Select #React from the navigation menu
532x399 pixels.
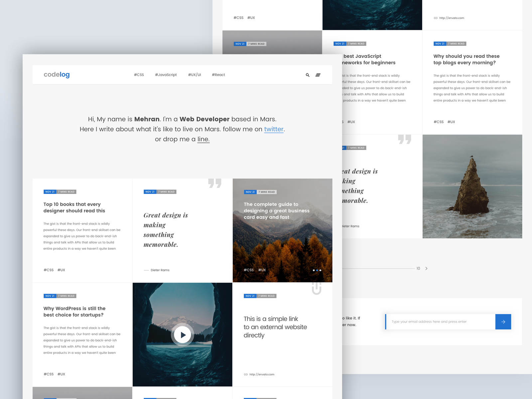(x=218, y=75)
